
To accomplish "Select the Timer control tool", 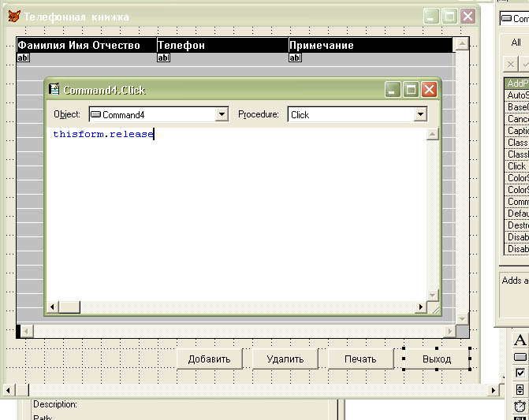I will click(x=520, y=407).
